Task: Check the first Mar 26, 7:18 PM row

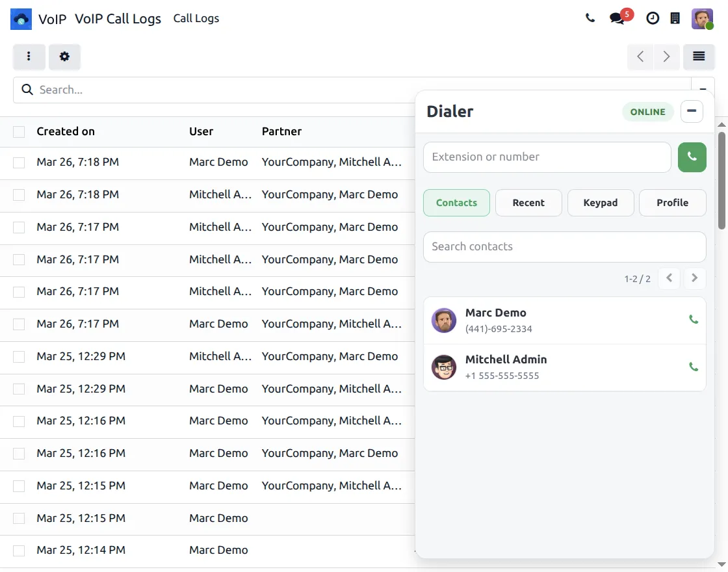Action: point(18,162)
